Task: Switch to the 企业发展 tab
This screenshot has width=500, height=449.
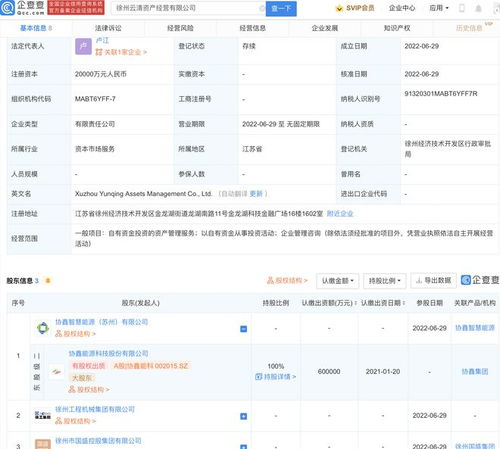Action: [x=325, y=28]
